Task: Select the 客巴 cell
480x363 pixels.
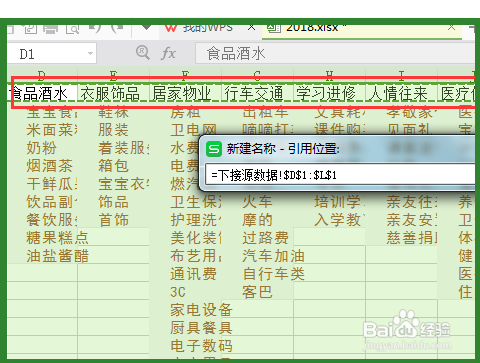Action: coord(257,292)
